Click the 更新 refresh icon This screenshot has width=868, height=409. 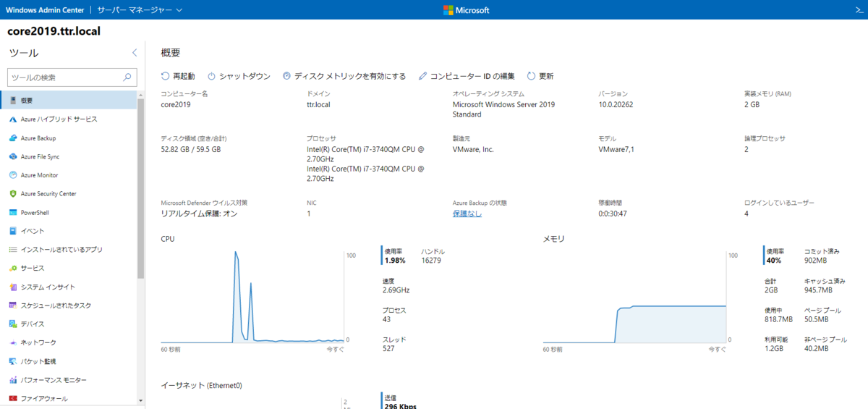pyautogui.click(x=531, y=76)
